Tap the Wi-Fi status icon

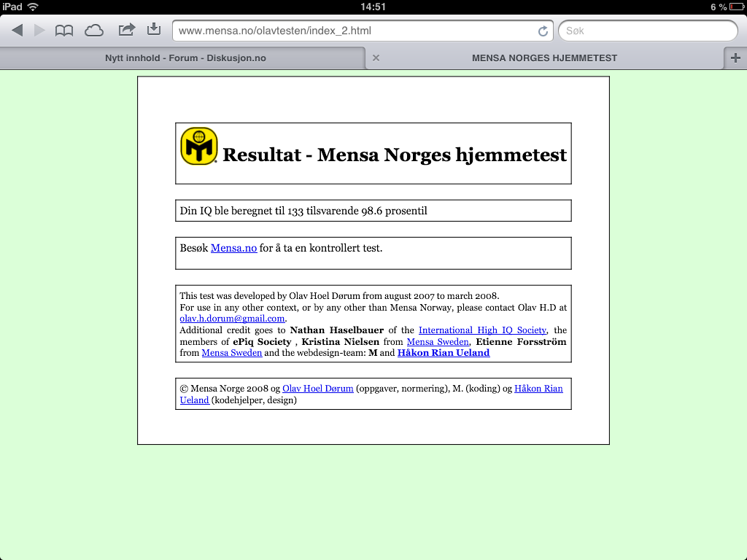(33, 7)
